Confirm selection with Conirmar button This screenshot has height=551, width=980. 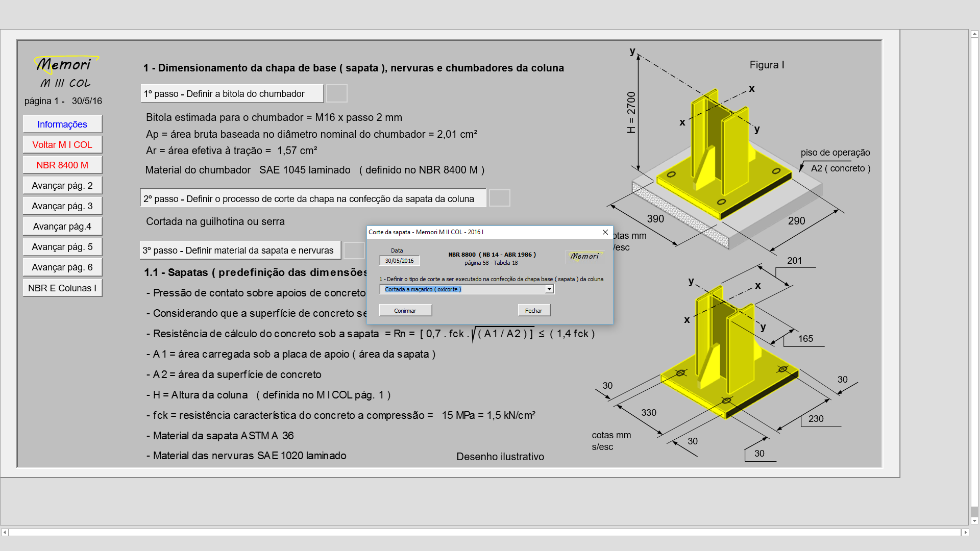click(405, 310)
